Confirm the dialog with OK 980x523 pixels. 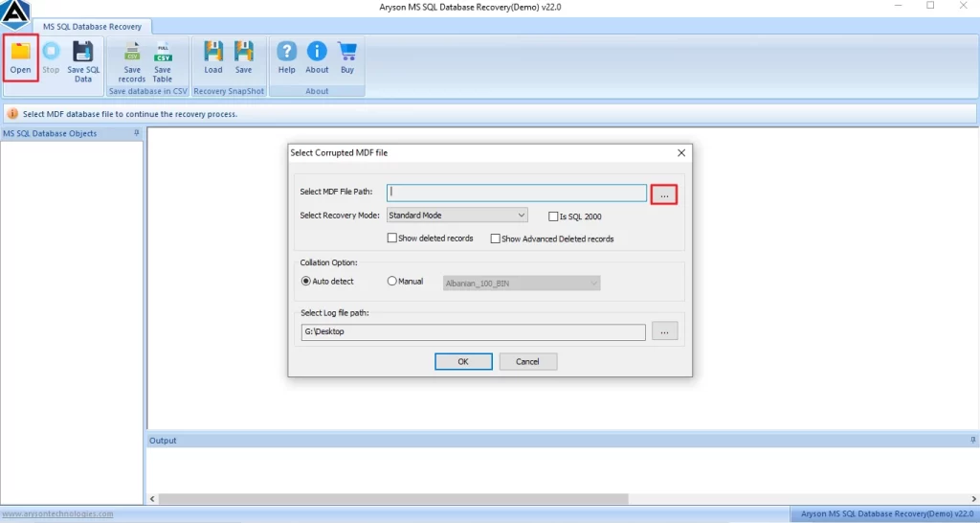[x=463, y=361]
